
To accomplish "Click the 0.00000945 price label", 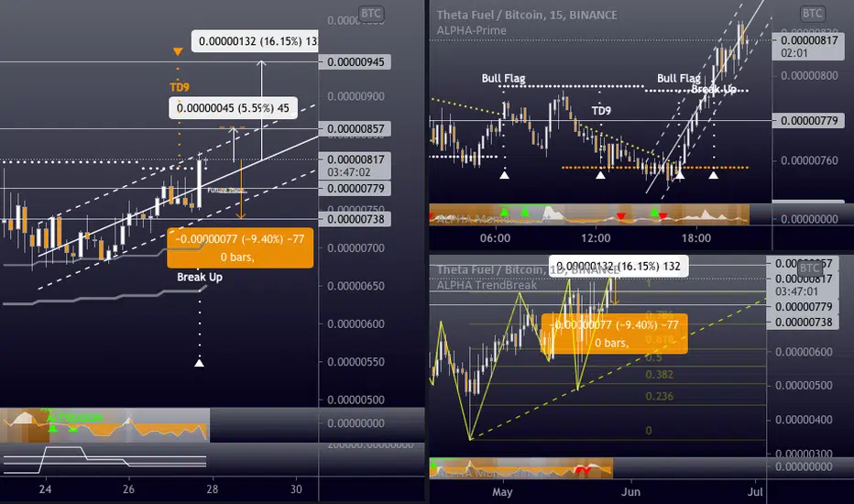I will [355, 62].
